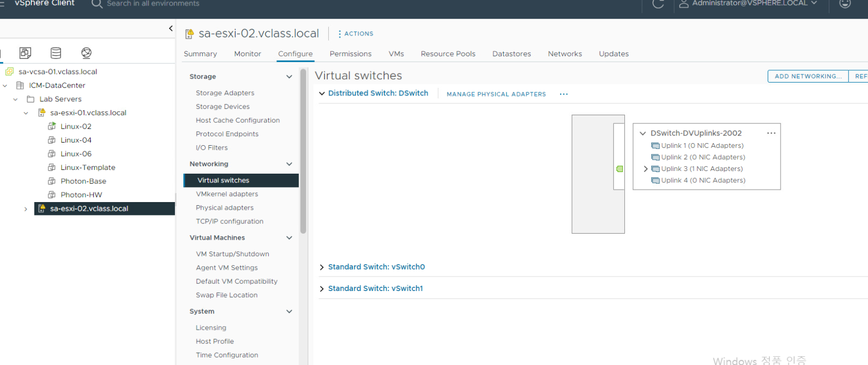Switch to the Summary tab

(200, 54)
